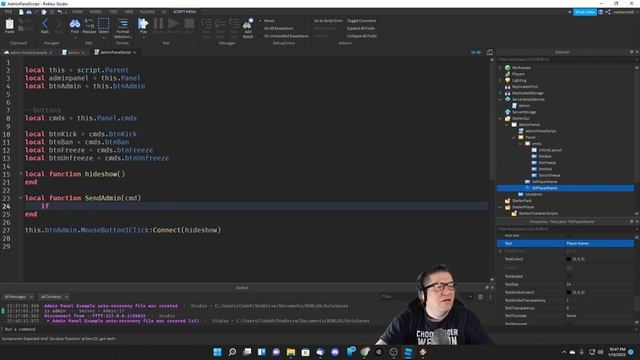The width and height of the screenshot is (640, 360).
Task: Select btnFreeze in the Explorer tree
Action: tap(547, 162)
